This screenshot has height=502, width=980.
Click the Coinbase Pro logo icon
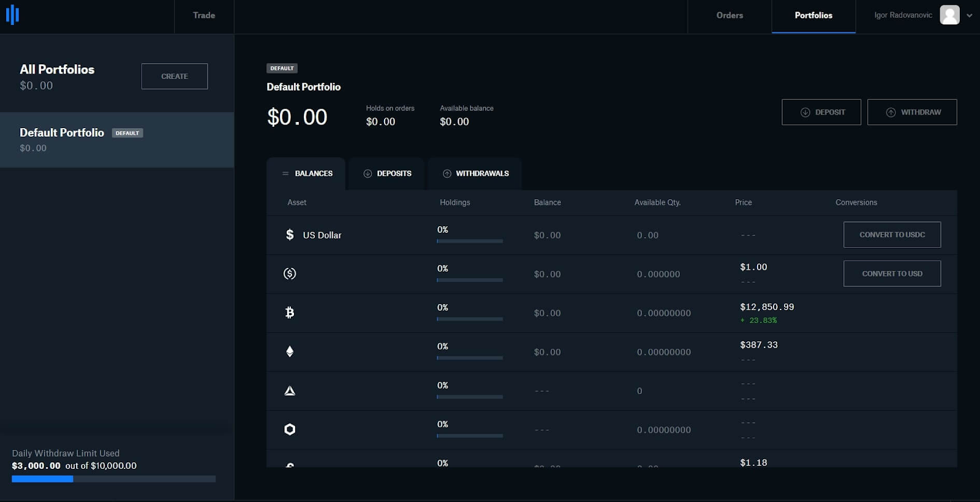13,15
